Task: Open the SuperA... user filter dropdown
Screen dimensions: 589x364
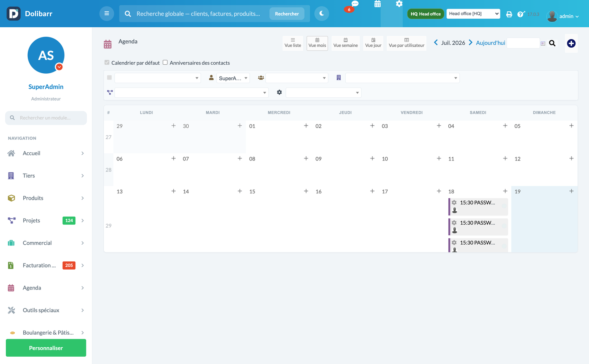Action: click(233, 78)
